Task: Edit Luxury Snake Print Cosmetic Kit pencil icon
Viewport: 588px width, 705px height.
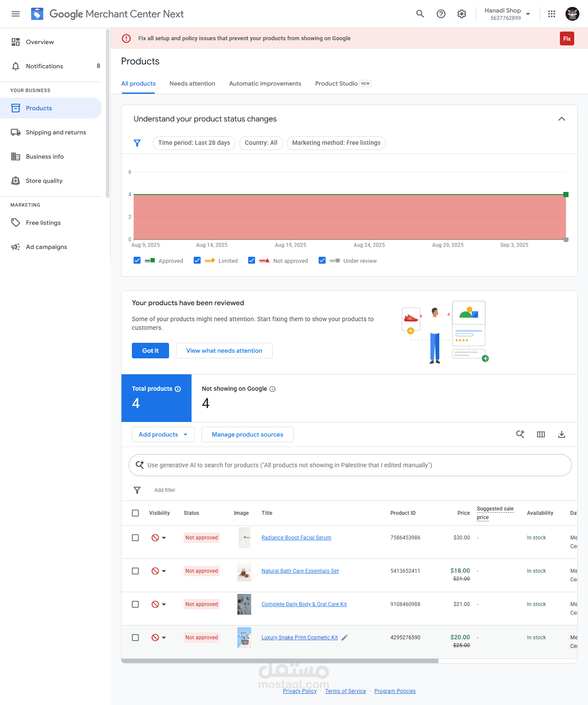Action: tap(345, 638)
